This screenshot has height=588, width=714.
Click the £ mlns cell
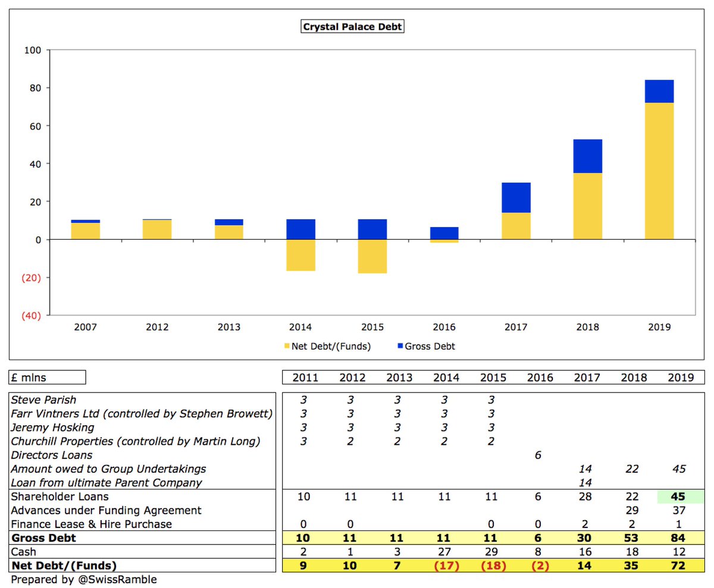(x=48, y=377)
